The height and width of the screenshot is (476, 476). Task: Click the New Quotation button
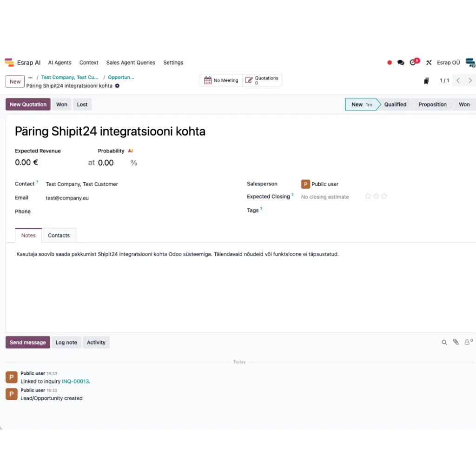coord(28,105)
